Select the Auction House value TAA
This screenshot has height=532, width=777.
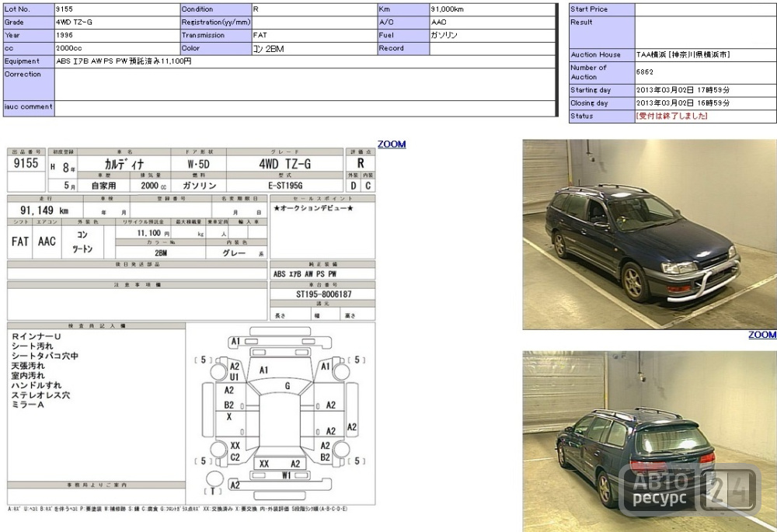tap(683, 54)
